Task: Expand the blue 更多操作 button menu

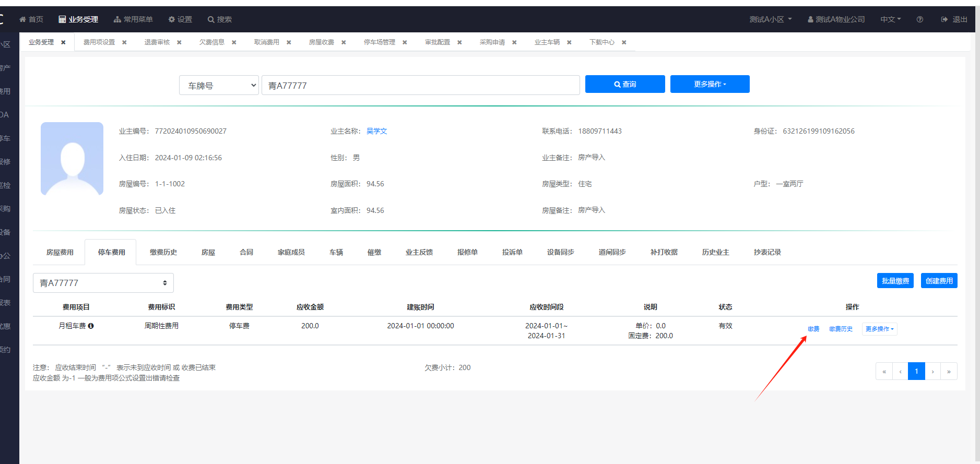Action: [x=710, y=84]
